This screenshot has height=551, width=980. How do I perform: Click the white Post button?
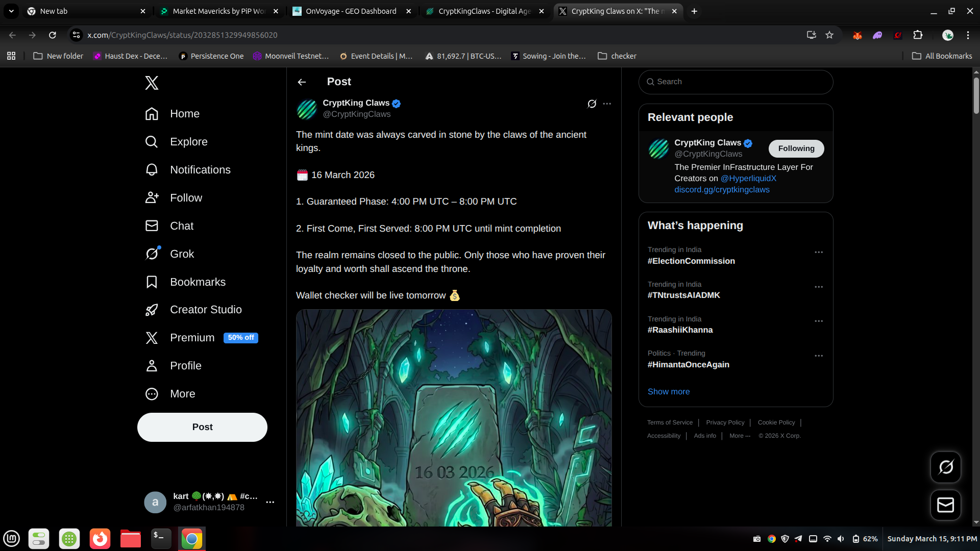pyautogui.click(x=202, y=427)
